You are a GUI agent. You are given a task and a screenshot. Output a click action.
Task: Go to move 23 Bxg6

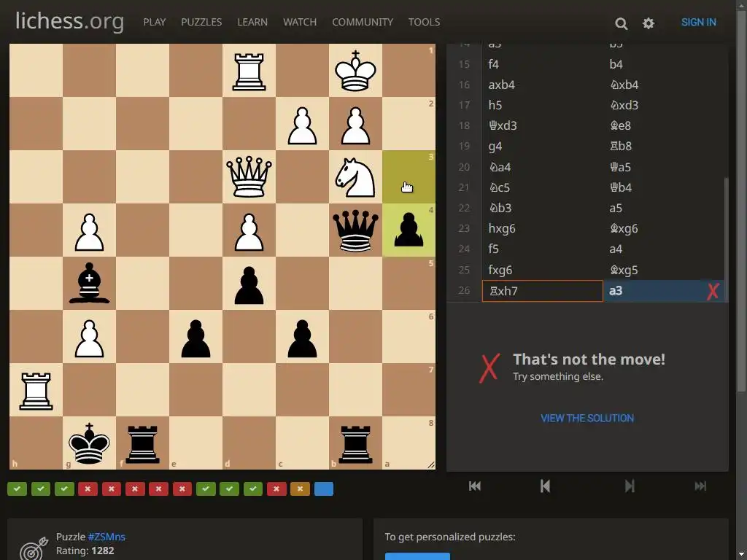[664, 228]
